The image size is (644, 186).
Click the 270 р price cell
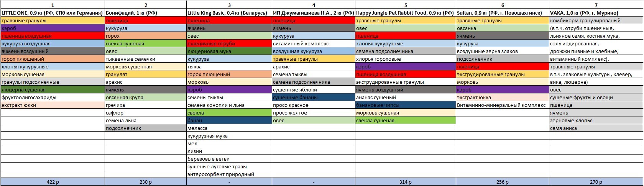[596, 182]
